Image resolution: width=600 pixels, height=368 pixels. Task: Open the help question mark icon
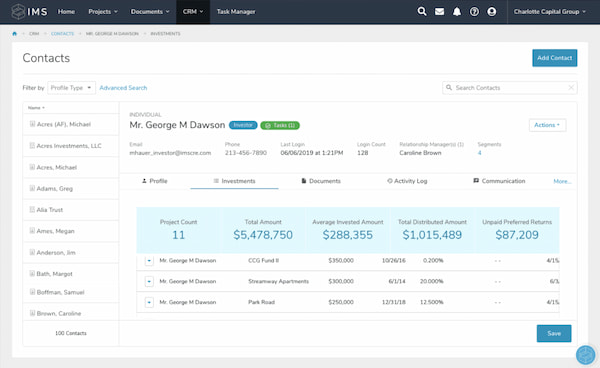tap(474, 11)
